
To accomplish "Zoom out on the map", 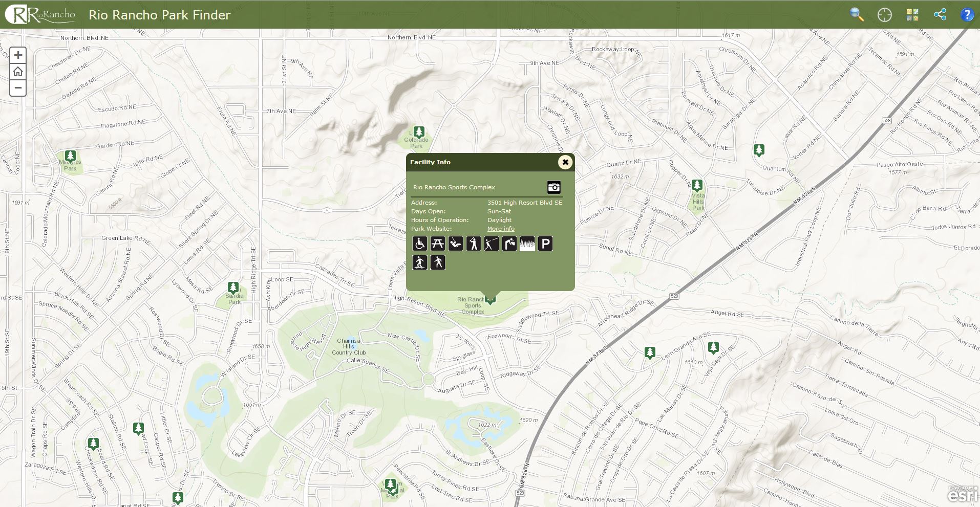I will pyautogui.click(x=18, y=88).
